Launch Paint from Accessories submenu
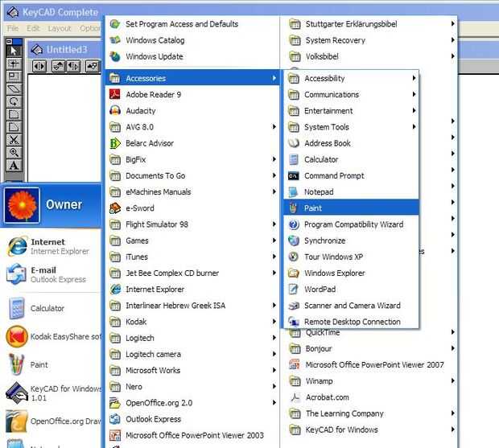The width and height of the screenshot is (499, 448). pyautogui.click(x=351, y=208)
